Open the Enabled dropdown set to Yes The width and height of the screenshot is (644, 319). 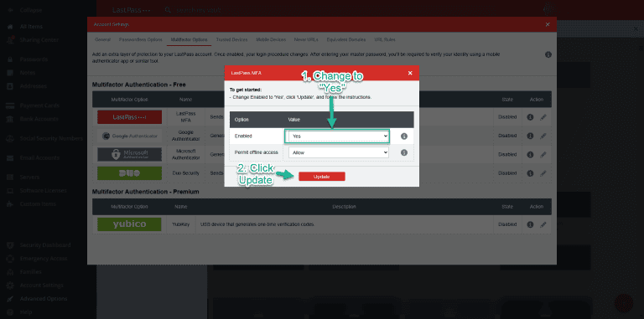pos(338,136)
